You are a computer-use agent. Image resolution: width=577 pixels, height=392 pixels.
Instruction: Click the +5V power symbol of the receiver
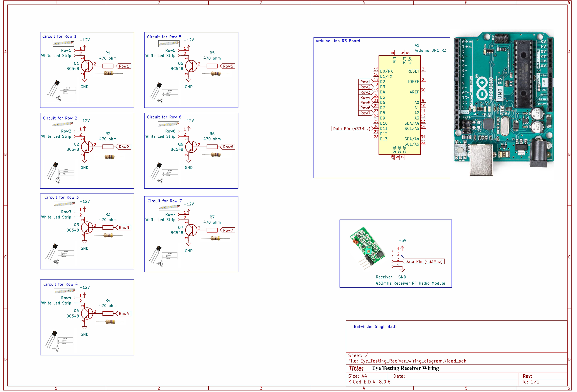(402, 247)
